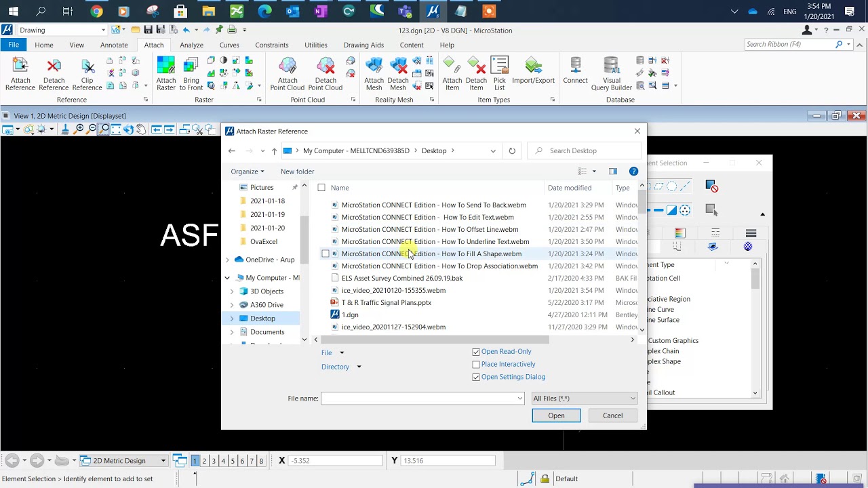This screenshot has height=488, width=868.
Task: Open the 2D Metric Design model dropdown
Action: pos(123,461)
